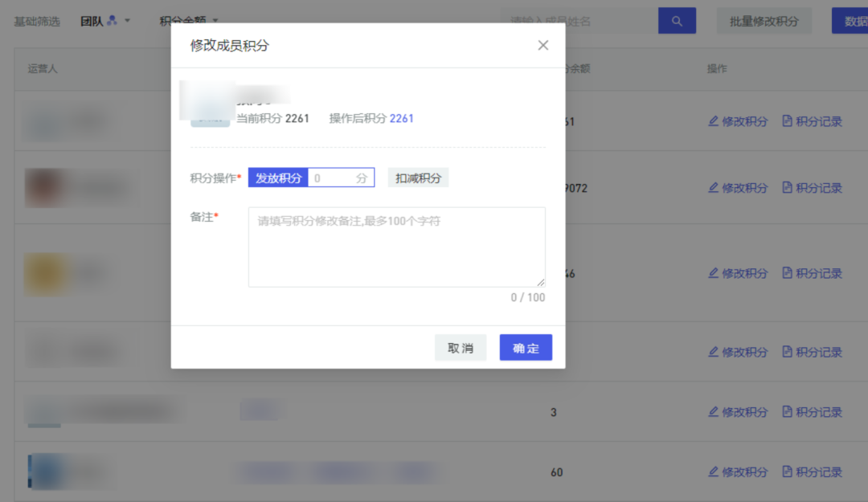Select the 发放积分 option
868x502 pixels.
278,178
